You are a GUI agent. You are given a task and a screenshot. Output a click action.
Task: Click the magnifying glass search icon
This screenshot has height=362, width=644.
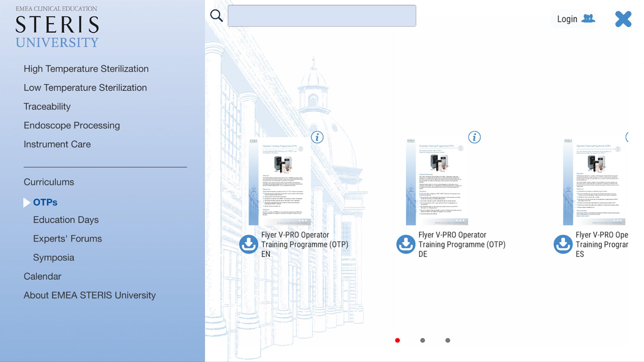click(216, 15)
